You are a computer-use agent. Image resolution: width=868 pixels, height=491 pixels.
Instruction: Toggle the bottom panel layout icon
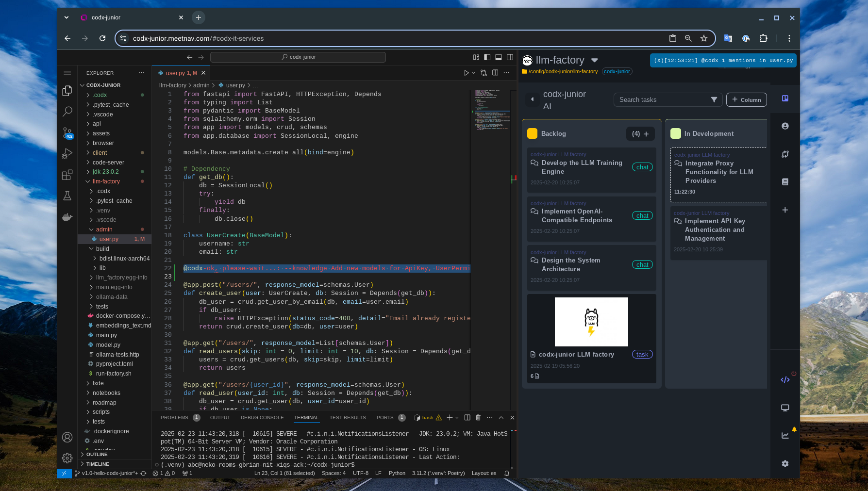pos(499,57)
